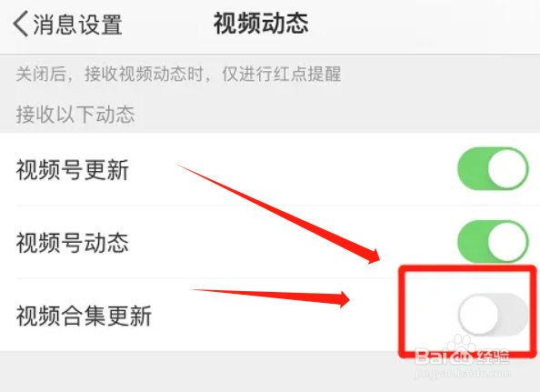Enable the 视频合集更新 switch
This screenshot has width=540, height=392.
(493, 314)
